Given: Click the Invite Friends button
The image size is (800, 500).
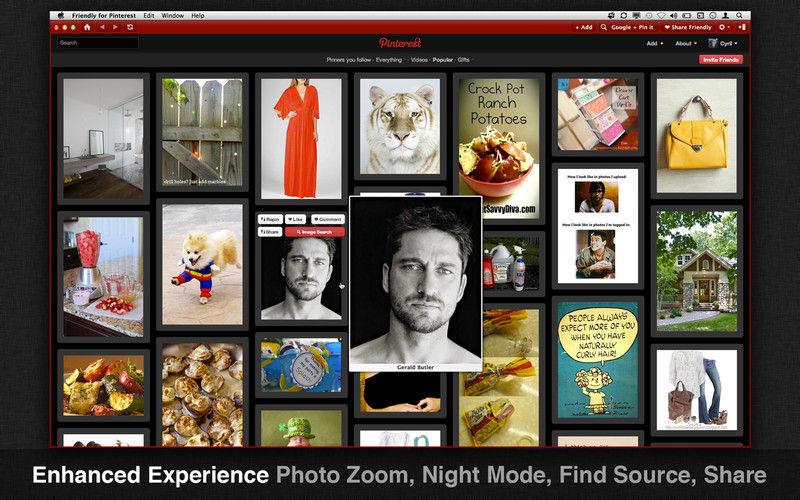Looking at the screenshot, I should coord(721,60).
